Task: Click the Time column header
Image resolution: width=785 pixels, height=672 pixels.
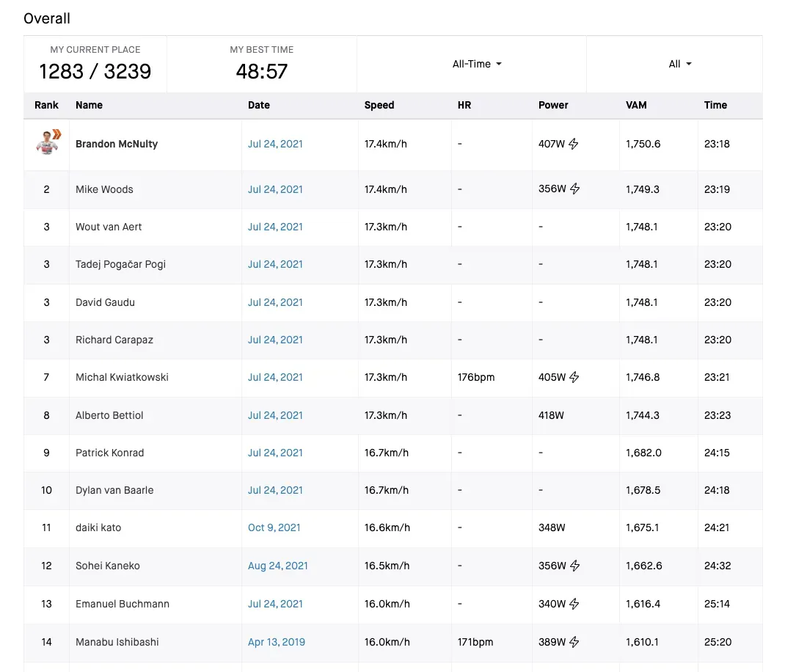Action: tap(715, 105)
